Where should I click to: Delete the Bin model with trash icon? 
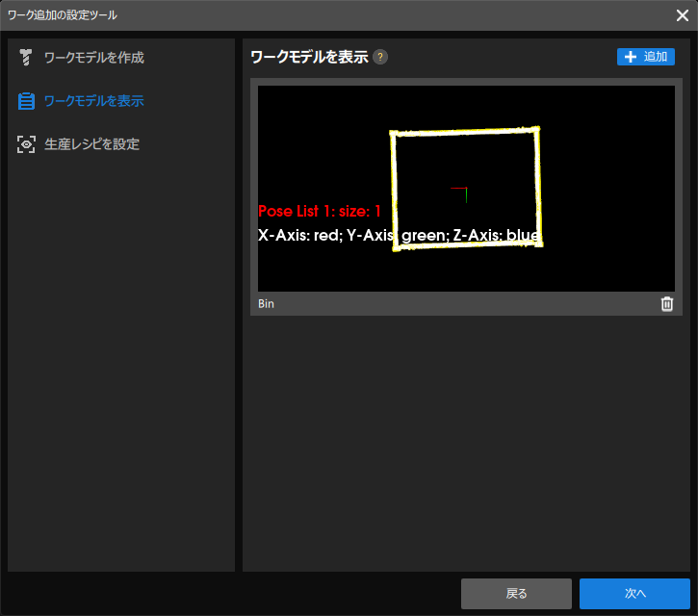pyautogui.click(x=666, y=304)
